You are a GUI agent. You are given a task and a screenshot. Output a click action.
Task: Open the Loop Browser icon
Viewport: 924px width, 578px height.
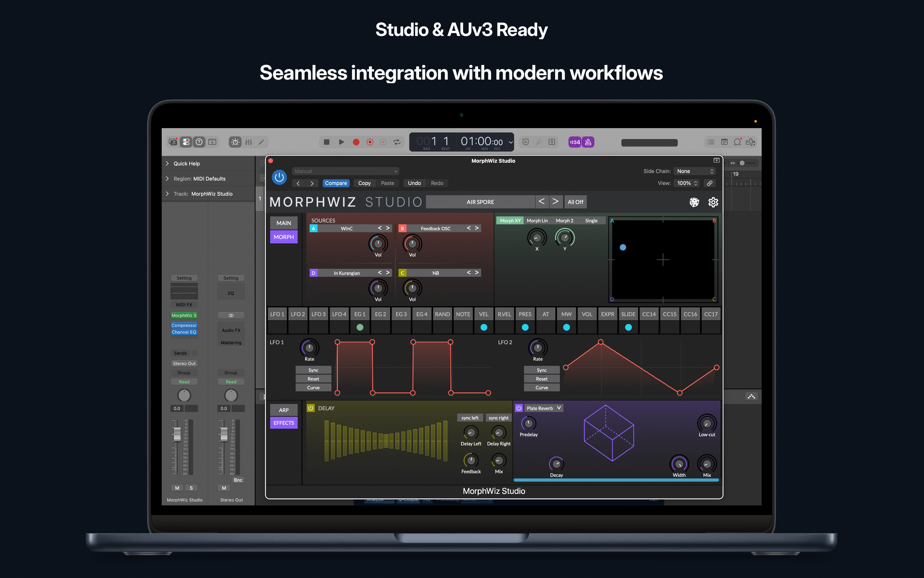click(x=737, y=142)
